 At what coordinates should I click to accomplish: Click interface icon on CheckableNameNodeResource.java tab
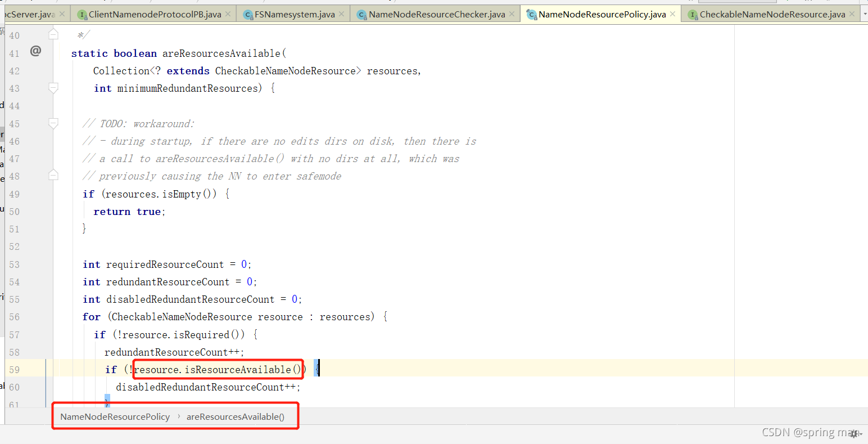tap(693, 15)
